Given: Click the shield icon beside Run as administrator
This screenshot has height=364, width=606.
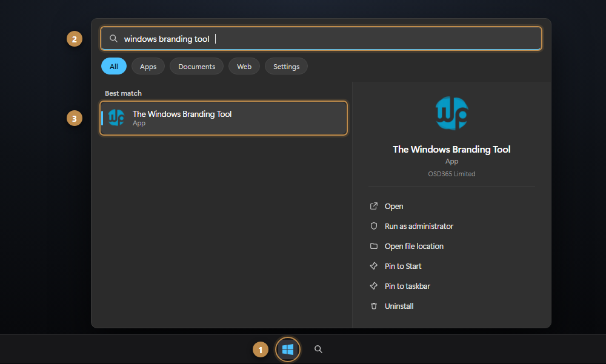Looking at the screenshot, I should [374, 226].
